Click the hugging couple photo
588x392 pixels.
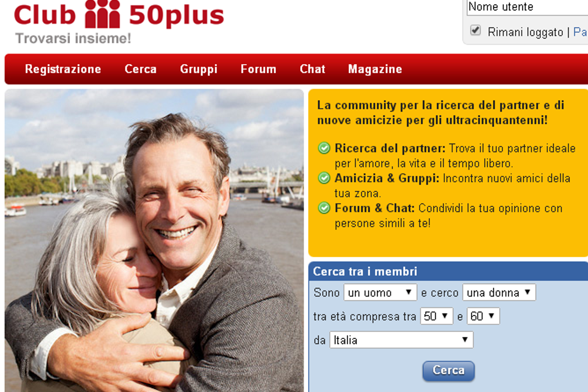pyautogui.click(x=154, y=240)
